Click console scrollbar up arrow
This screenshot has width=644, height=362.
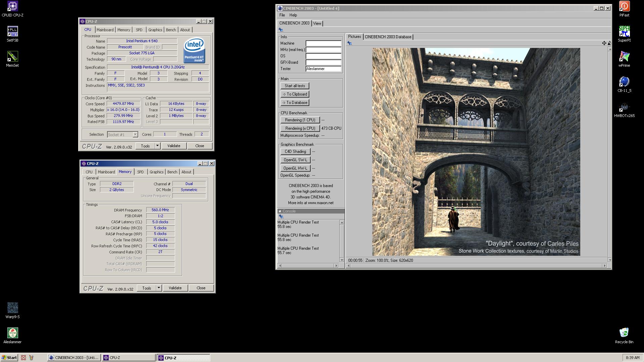tap(342, 223)
